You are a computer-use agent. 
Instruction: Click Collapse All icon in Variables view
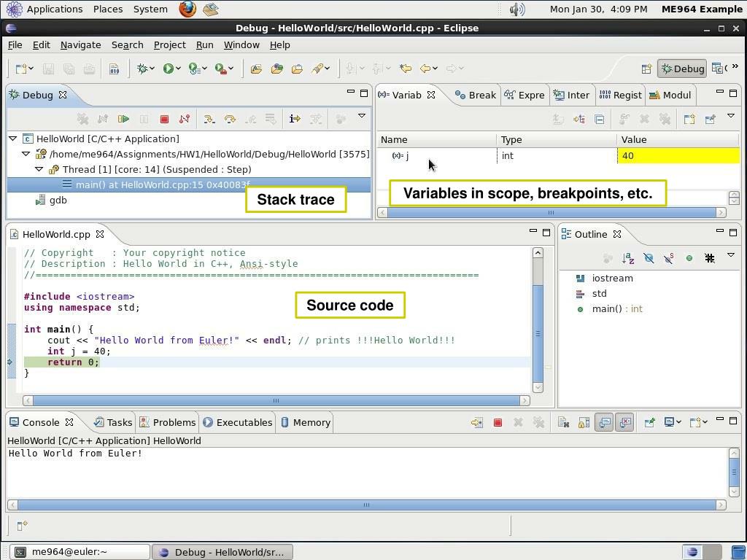pyautogui.click(x=600, y=119)
